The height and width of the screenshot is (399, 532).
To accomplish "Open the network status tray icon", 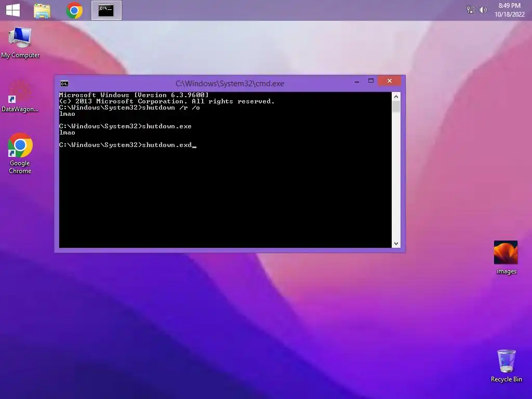I will click(471, 10).
